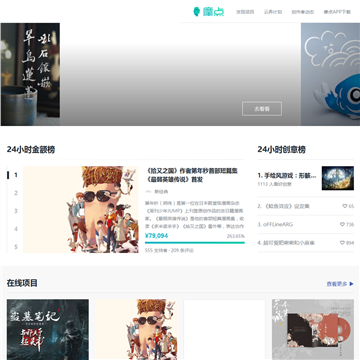The height and width of the screenshot is (360, 360).
Task: Open the 摩点APP下载 navigation item
Action: (337, 12)
